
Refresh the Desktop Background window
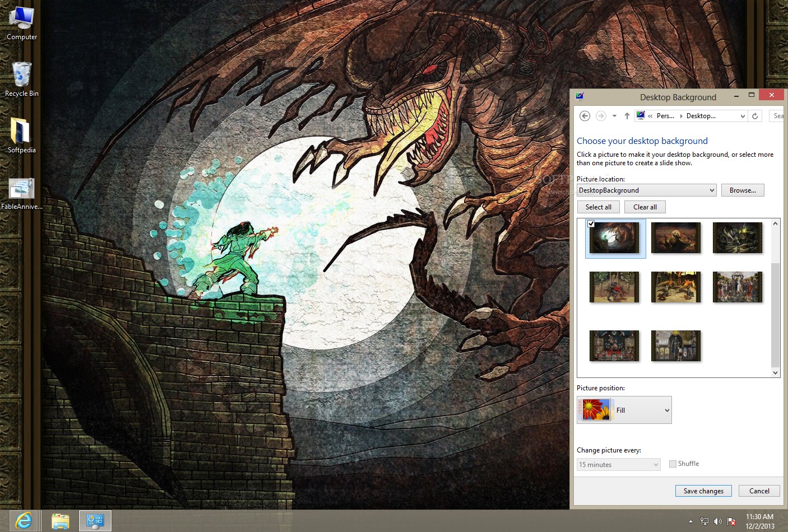click(x=755, y=116)
